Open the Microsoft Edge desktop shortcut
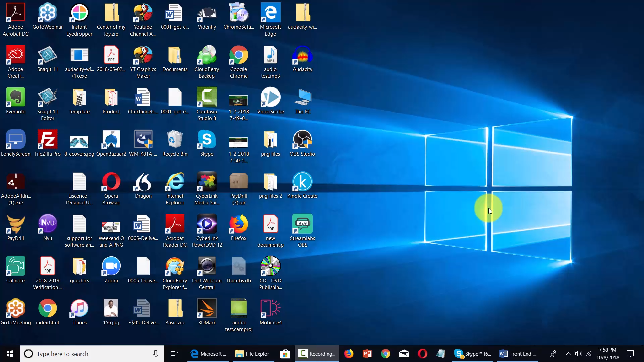Image resolution: width=644 pixels, height=362 pixels. tap(270, 19)
